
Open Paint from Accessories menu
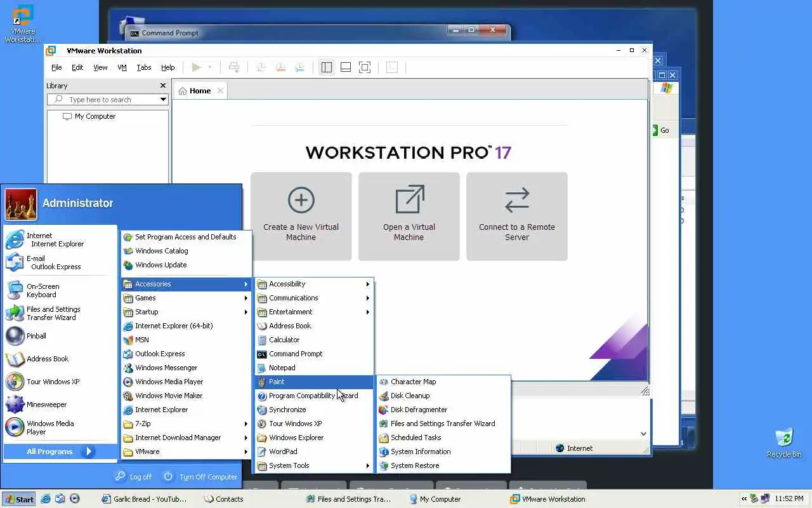click(x=314, y=382)
